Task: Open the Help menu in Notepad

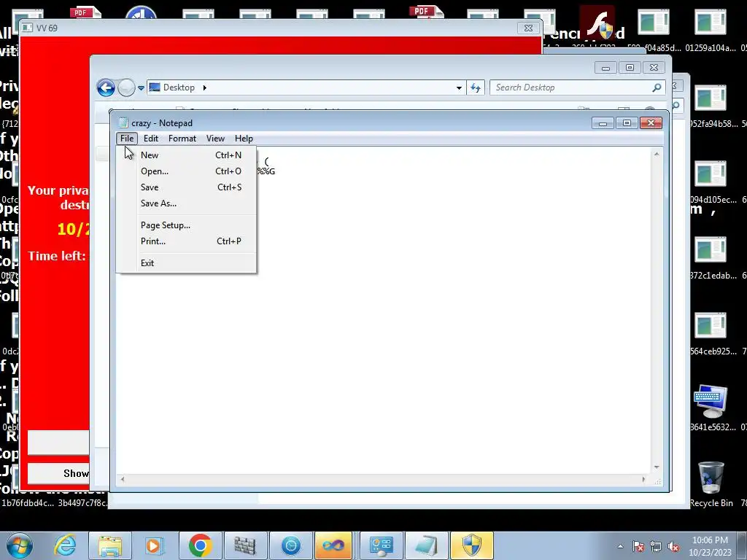Action: [x=244, y=139]
